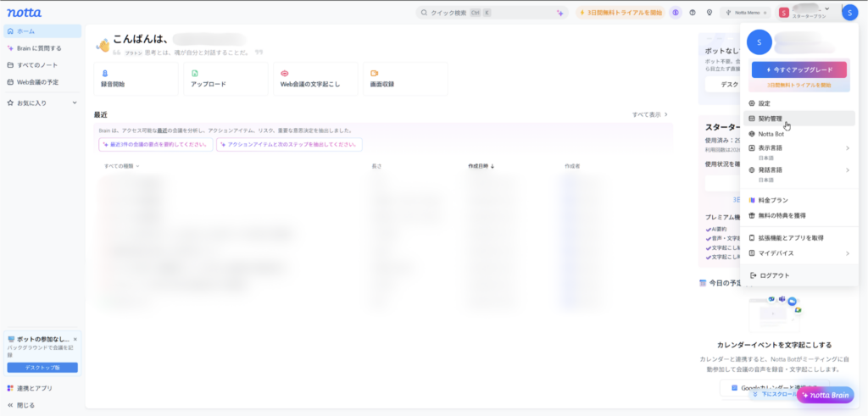Click the orange screen recording icon
868x416 pixels.
click(374, 73)
